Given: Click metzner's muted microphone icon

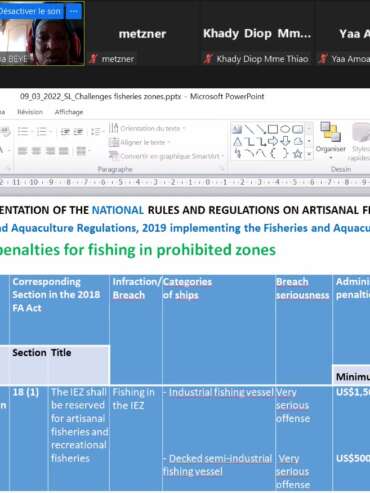Looking at the screenshot, I should point(94,59).
